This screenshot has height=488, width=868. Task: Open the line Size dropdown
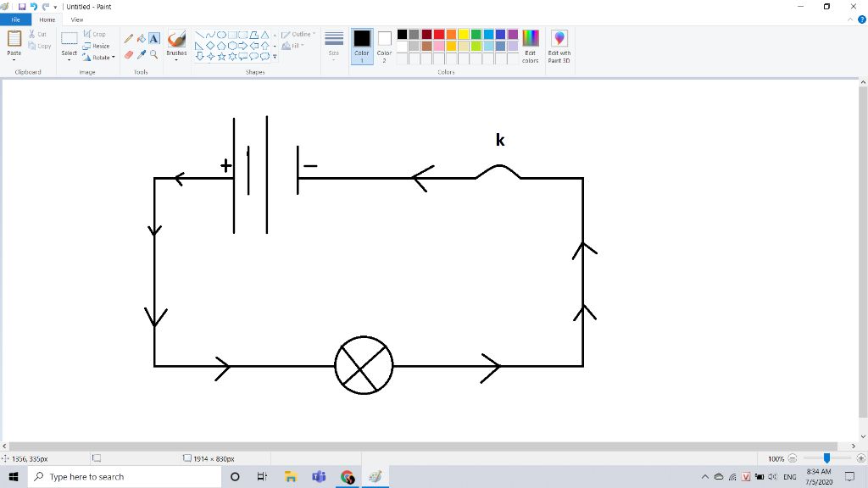(x=334, y=46)
